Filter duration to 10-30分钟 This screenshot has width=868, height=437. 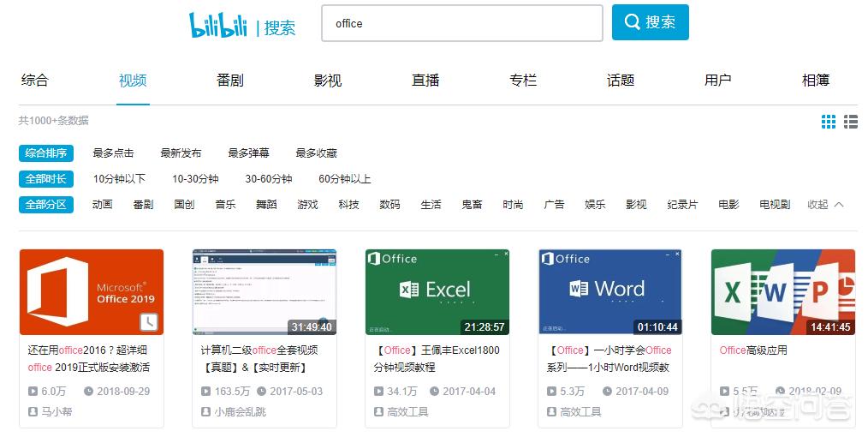tap(195, 179)
